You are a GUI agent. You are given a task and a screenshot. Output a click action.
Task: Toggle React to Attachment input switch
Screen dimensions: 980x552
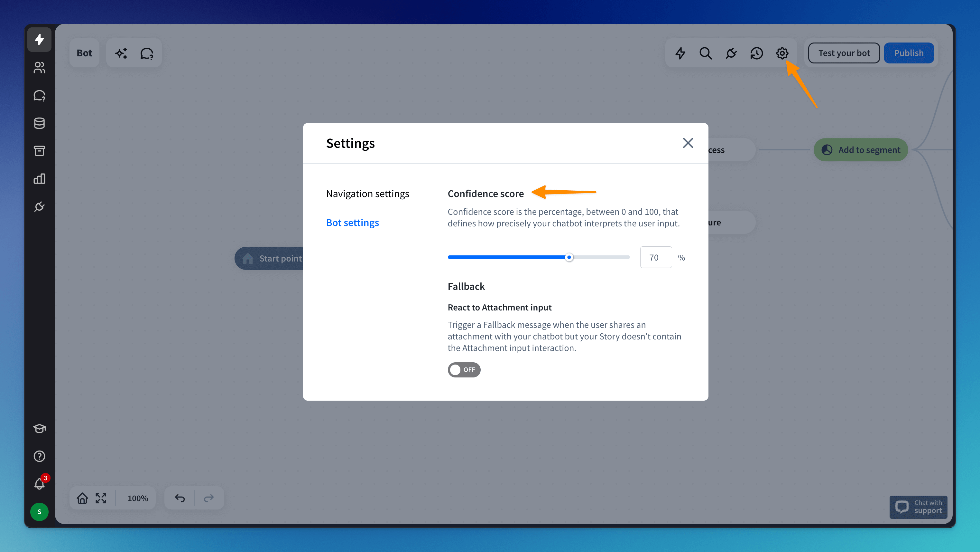point(464,370)
